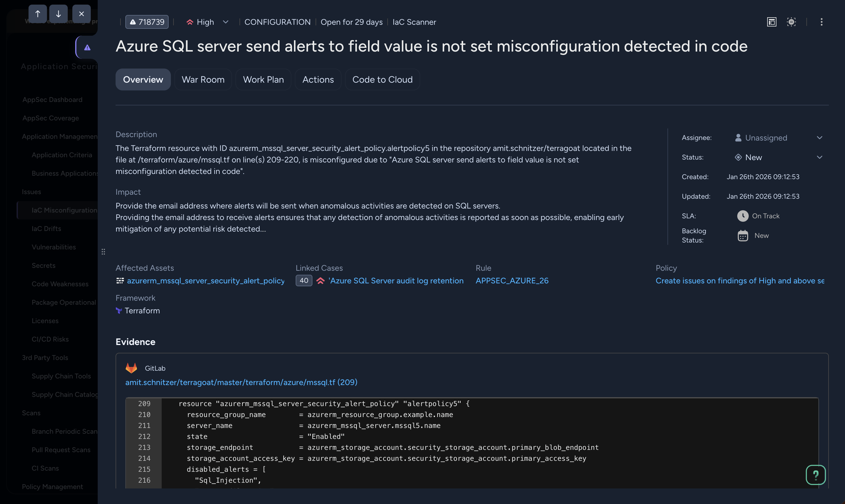Open the severity dropdown showing High
The width and height of the screenshot is (845, 504).
tap(225, 22)
